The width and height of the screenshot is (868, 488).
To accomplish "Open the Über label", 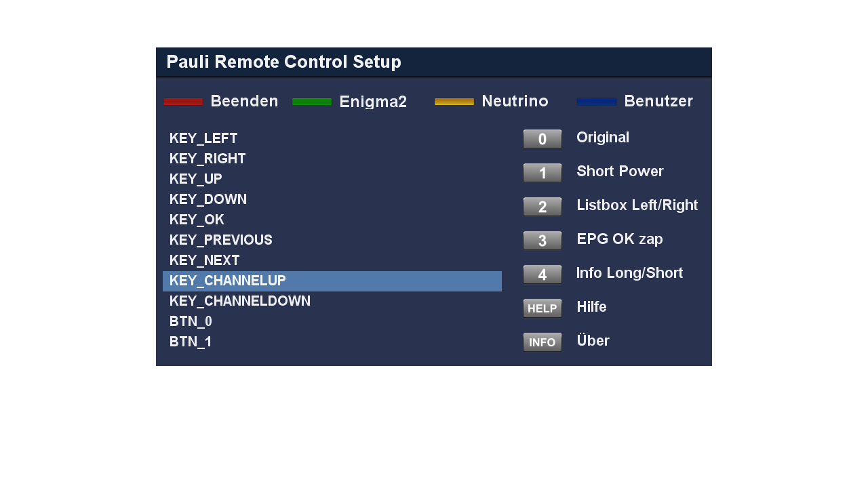I will click(x=593, y=341).
